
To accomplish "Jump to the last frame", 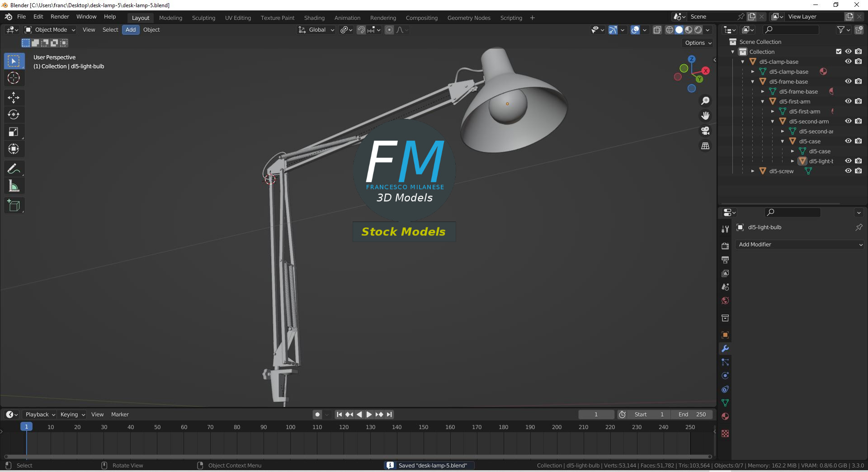I will coord(389,415).
